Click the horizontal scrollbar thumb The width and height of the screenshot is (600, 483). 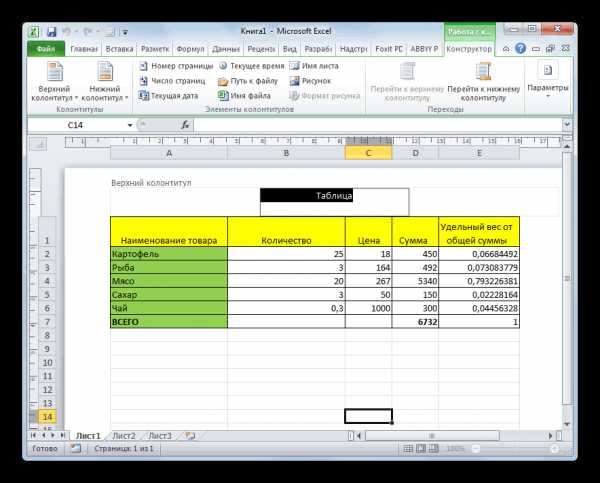pyautogui.click(x=432, y=436)
